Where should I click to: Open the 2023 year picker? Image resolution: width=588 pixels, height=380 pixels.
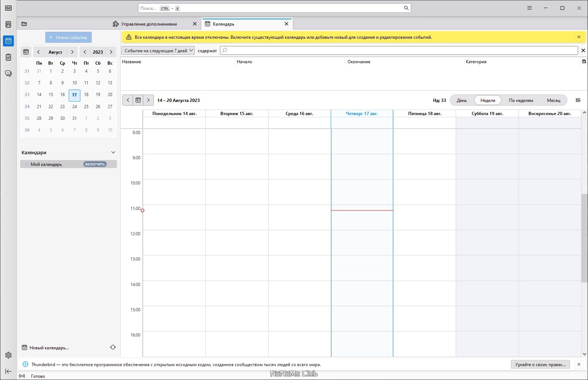click(98, 52)
